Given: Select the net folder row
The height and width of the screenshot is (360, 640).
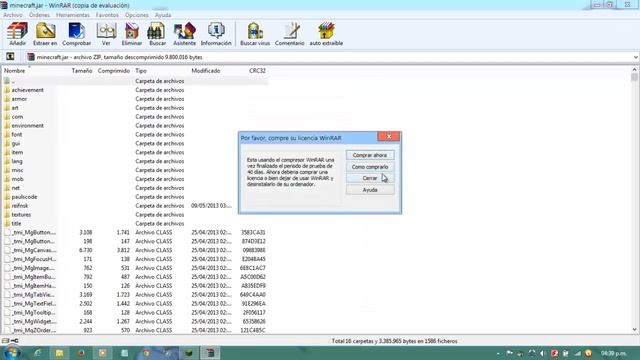Looking at the screenshot, I should tap(135, 188).
